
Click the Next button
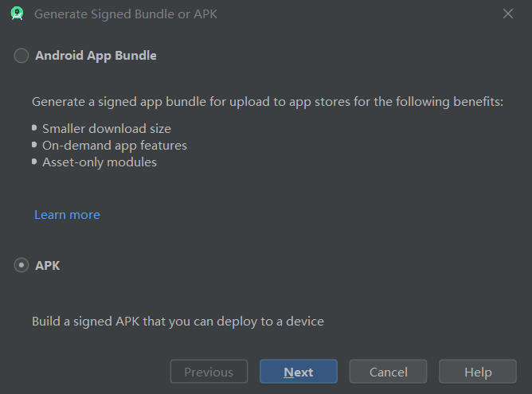point(299,372)
